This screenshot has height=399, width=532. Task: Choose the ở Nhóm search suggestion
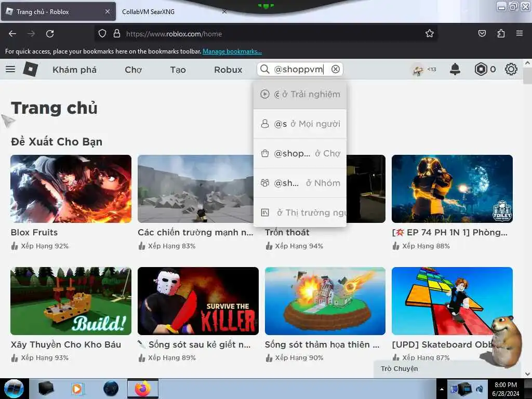coord(300,183)
